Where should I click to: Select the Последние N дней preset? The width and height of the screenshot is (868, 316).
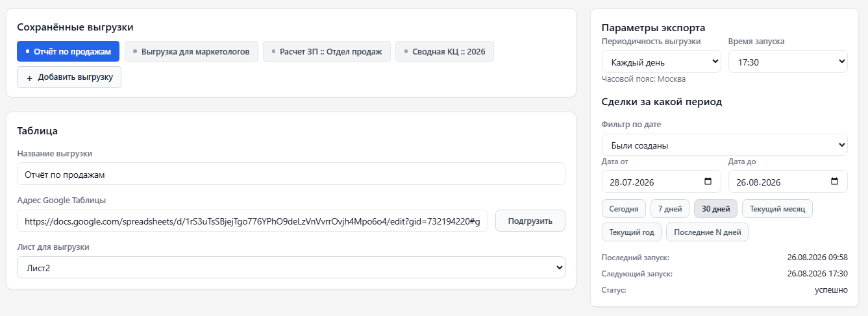click(x=707, y=232)
